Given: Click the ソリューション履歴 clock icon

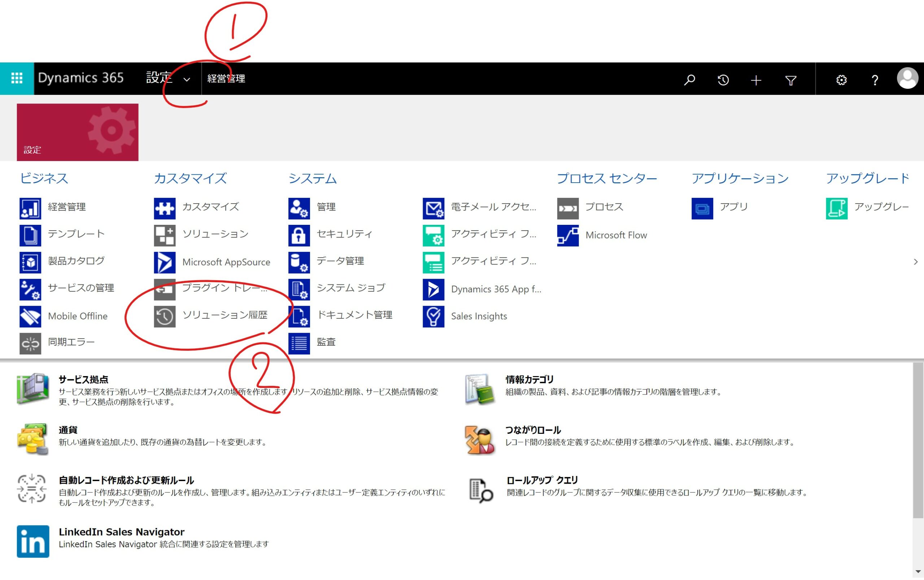Looking at the screenshot, I should [x=165, y=316].
